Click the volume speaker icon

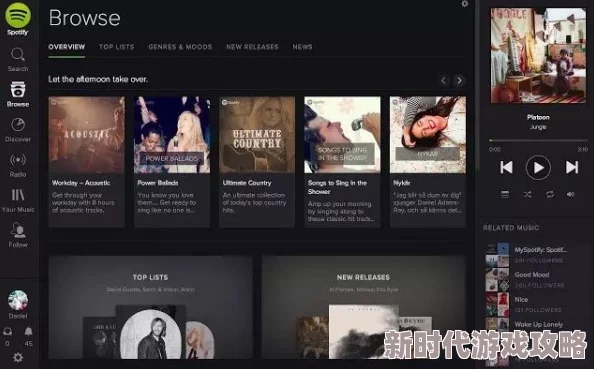(x=571, y=194)
